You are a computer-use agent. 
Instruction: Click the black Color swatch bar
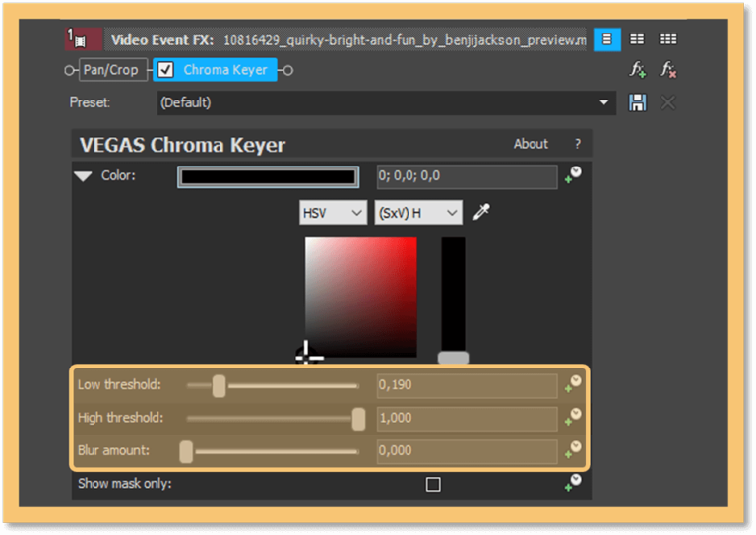pos(268,177)
